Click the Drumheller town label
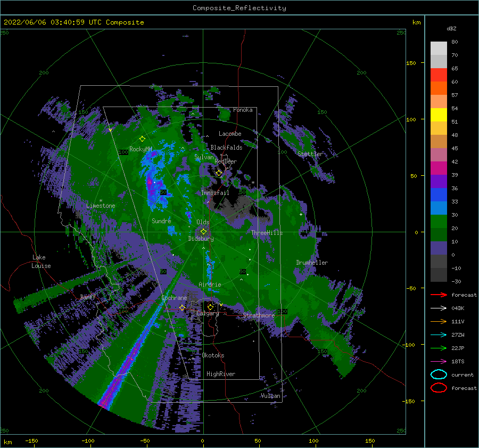Viewport: 479px width, 448px height. 312,263
